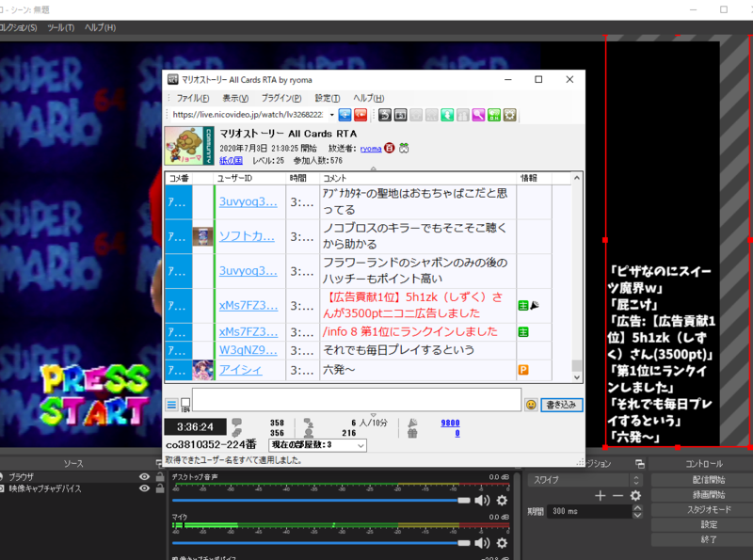
Task: Click the gray two-people toolbar icon
Action: tap(463, 115)
